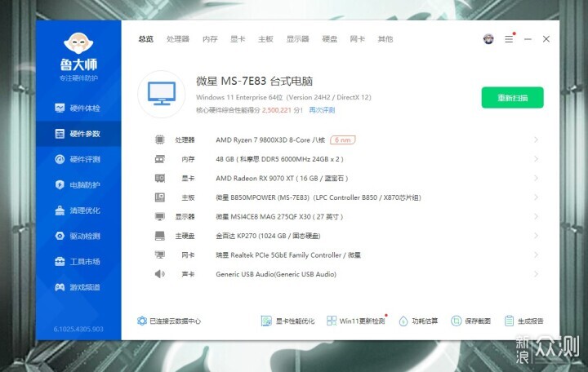Close the 鲁大师 window
The image size is (588, 372).
pos(546,39)
